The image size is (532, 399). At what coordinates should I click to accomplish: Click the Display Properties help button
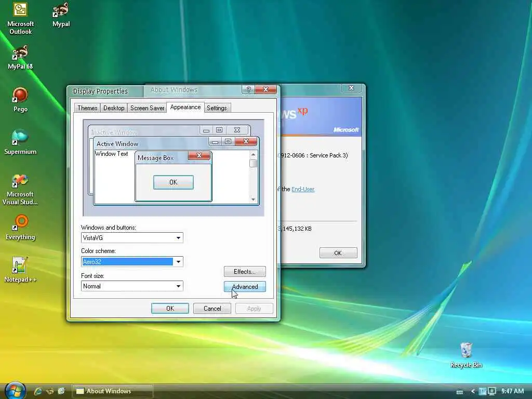click(248, 89)
